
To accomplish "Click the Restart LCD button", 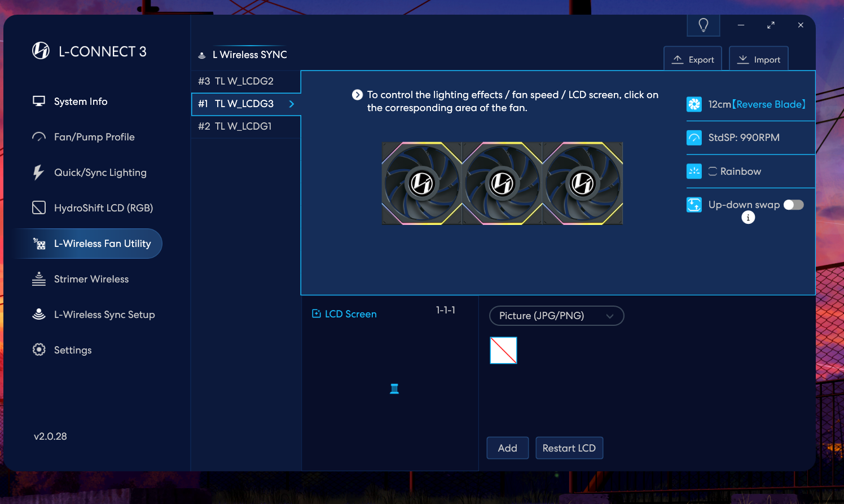I will [569, 448].
